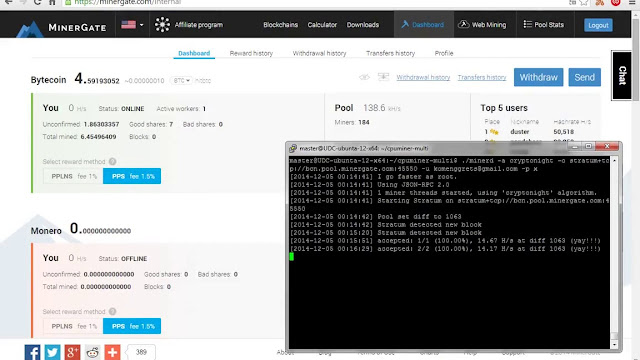The image size is (640, 360).
Task: Open the language flag selector
Action: [x=132, y=24]
